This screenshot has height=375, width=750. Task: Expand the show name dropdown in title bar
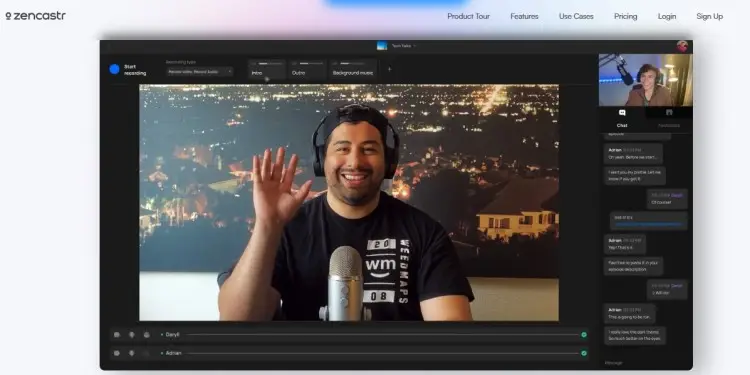click(404, 46)
